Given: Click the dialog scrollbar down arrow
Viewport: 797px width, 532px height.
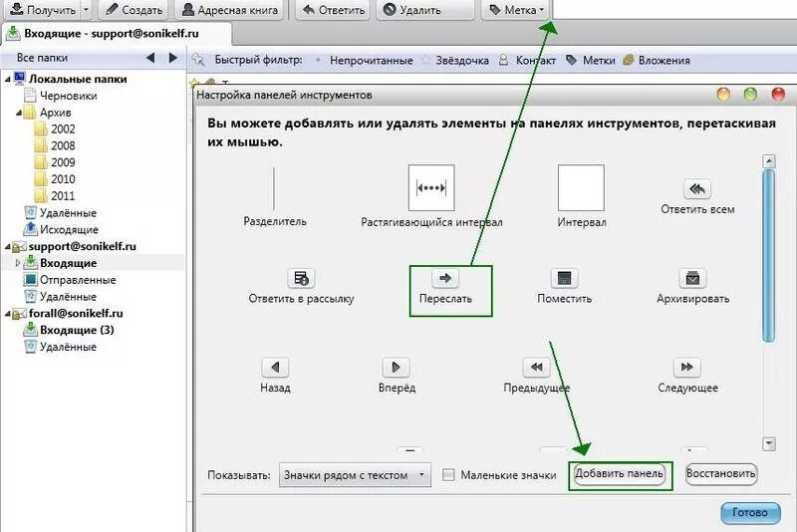Looking at the screenshot, I should 769,443.
